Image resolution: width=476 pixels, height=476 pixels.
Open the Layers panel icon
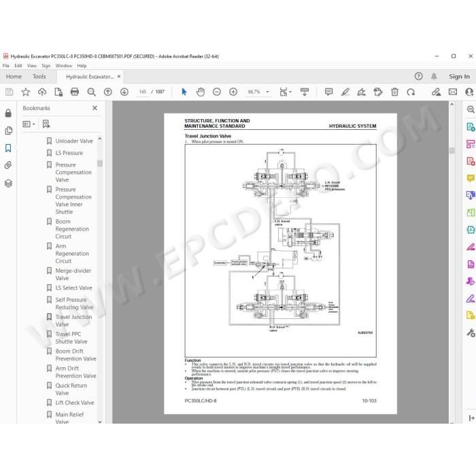point(8,184)
